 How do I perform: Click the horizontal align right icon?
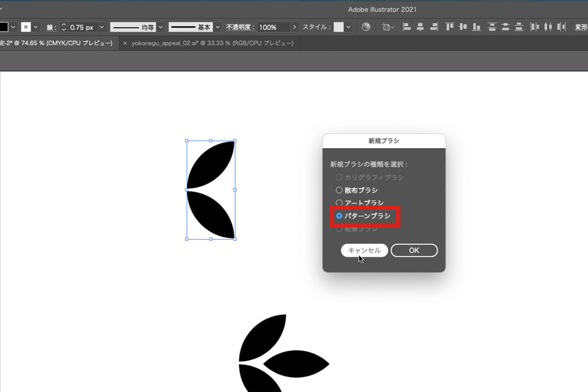pos(433,27)
